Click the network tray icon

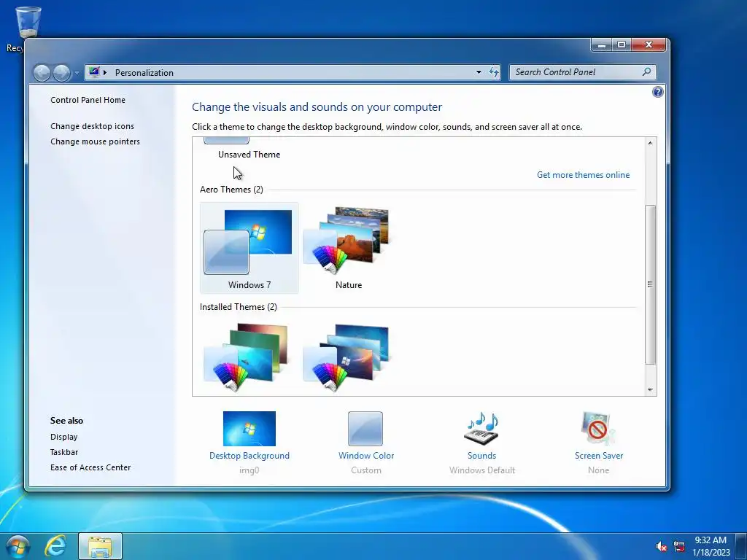click(679, 547)
